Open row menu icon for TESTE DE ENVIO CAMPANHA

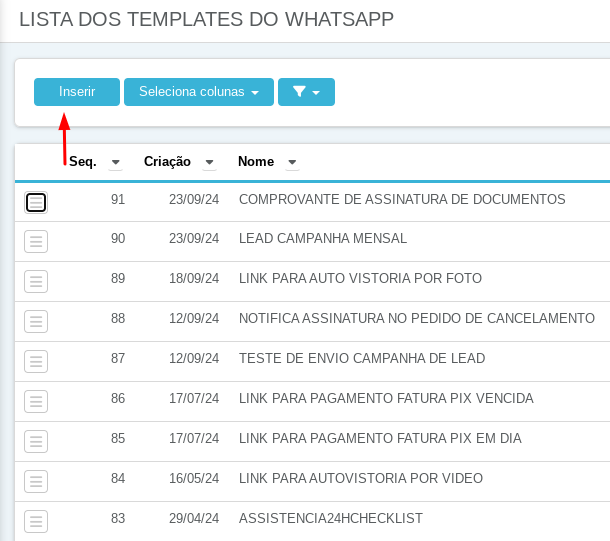point(36,361)
